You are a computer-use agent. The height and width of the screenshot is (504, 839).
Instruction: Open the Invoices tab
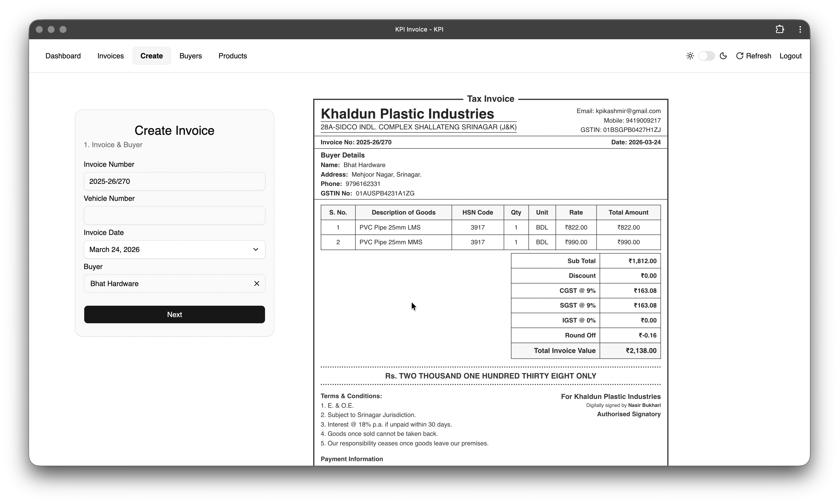tap(110, 56)
